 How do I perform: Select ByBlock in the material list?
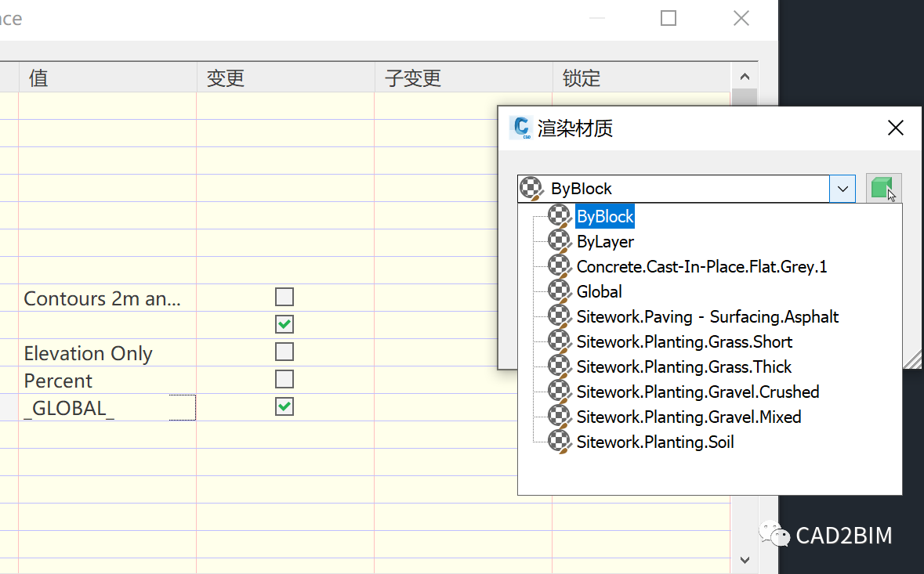coord(604,217)
